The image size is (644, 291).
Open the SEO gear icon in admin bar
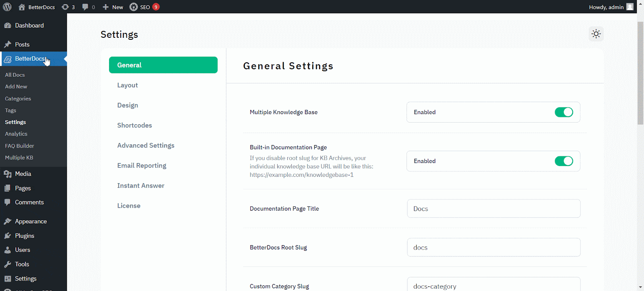tap(134, 7)
